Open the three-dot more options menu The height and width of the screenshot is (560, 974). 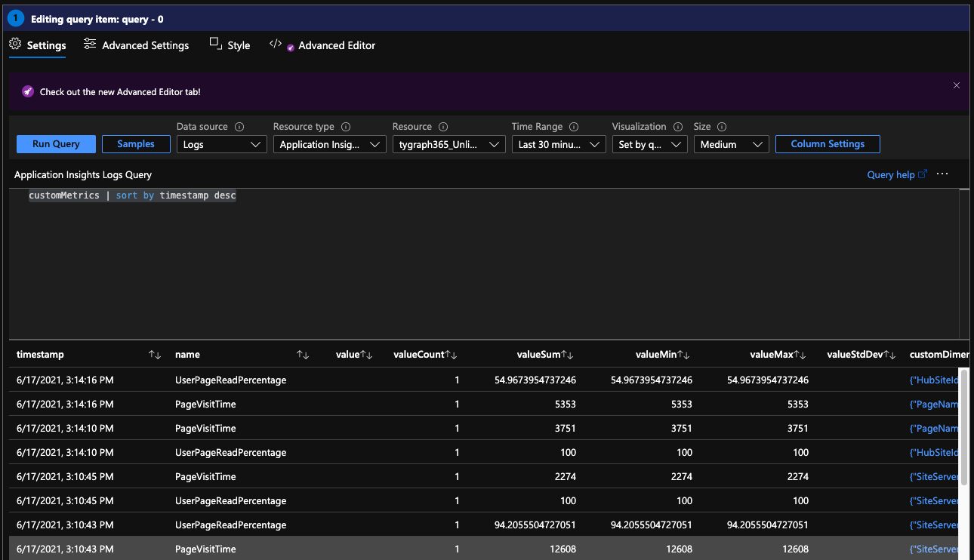(942, 174)
